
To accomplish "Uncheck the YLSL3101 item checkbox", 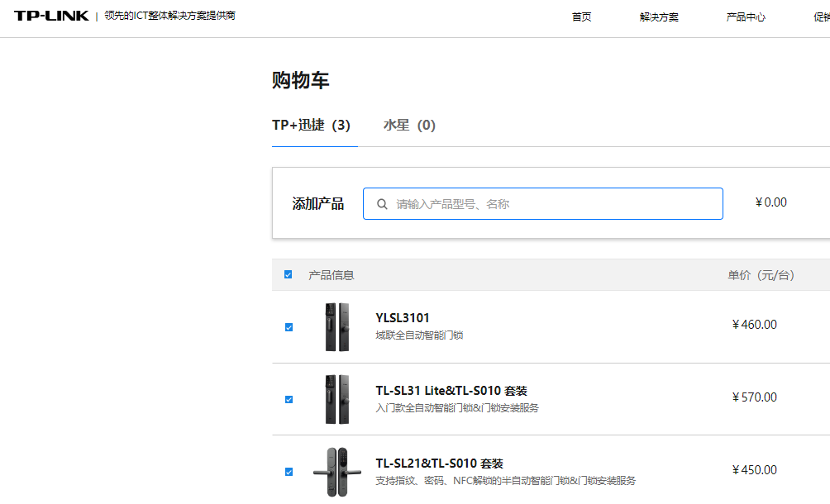I will pyautogui.click(x=289, y=327).
